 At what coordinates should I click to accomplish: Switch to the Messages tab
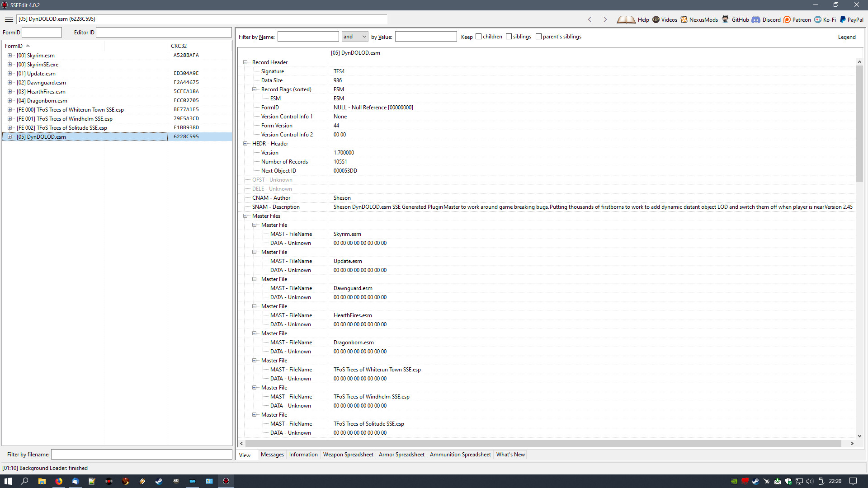pyautogui.click(x=272, y=455)
